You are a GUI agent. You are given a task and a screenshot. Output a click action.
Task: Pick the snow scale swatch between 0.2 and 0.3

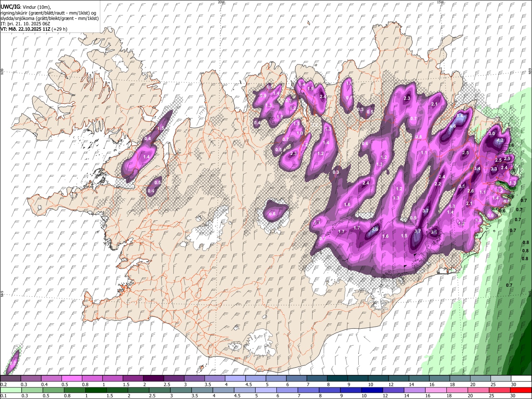10,379
